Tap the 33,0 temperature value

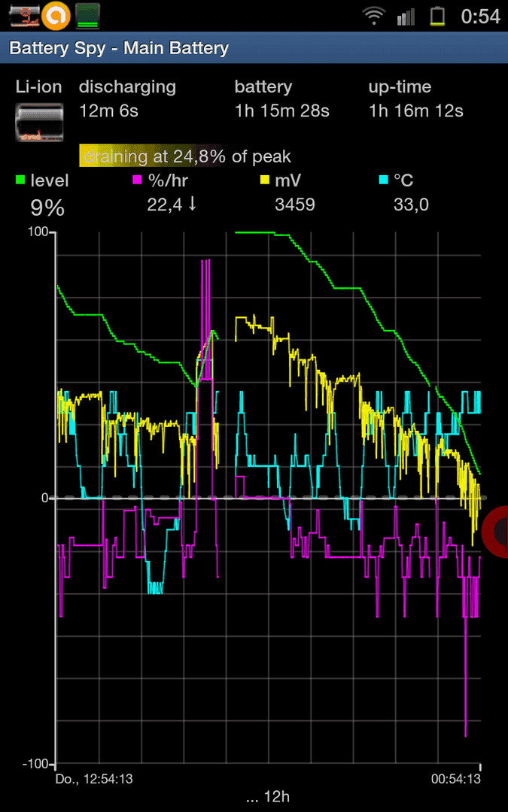(x=411, y=205)
